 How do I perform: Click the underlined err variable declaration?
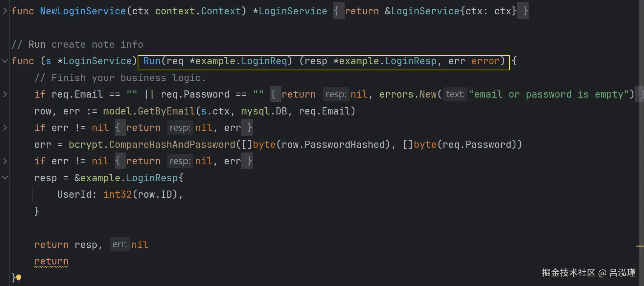(x=72, y=111)
